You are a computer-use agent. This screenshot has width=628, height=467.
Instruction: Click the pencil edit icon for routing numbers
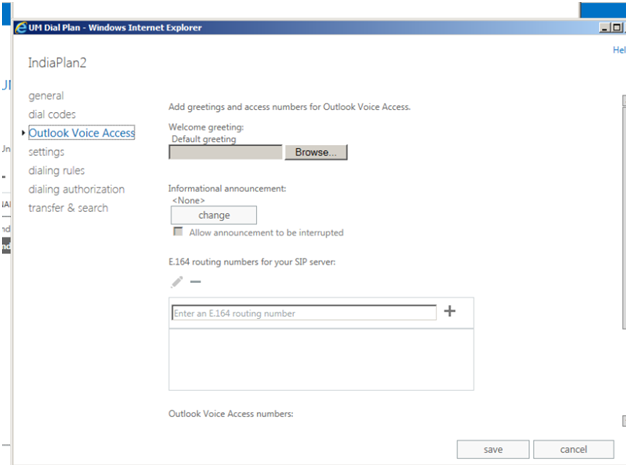pyautogui.click(x=177, y=282)
